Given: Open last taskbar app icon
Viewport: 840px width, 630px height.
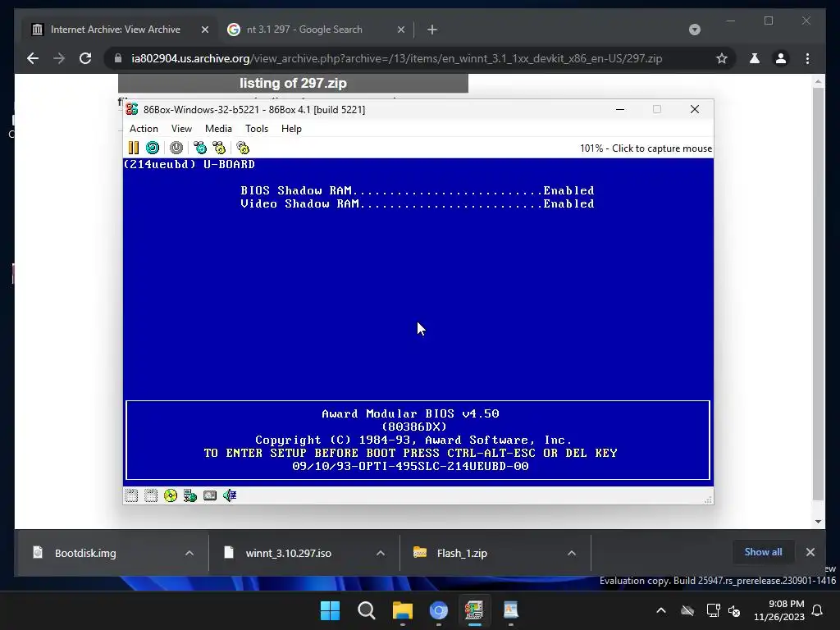Looking at the screenshot, I should pos(510,610).
